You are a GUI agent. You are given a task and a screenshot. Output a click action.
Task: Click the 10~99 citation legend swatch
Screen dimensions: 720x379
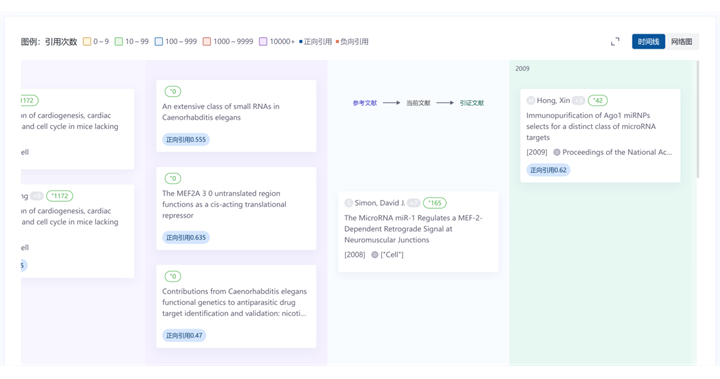(x=118, y=41)
